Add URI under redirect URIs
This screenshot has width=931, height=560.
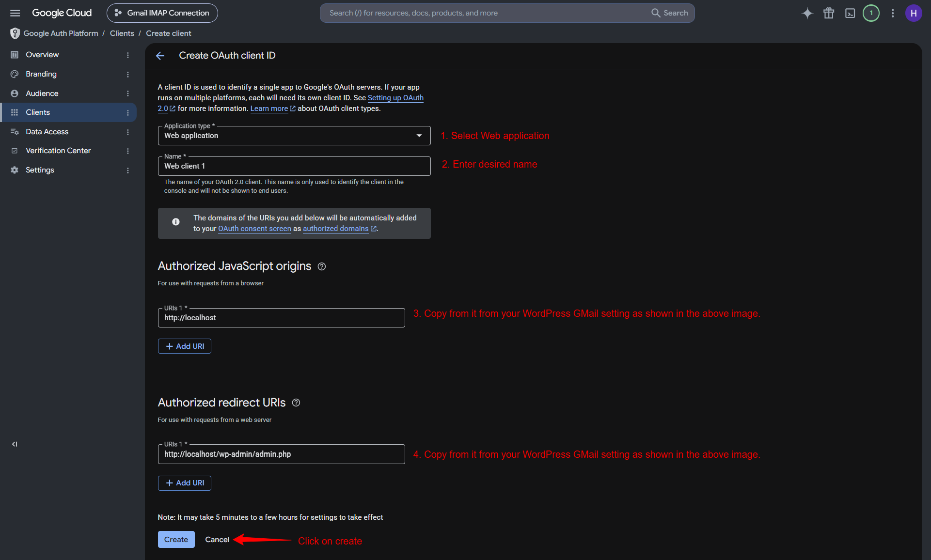tap(185, 483)
